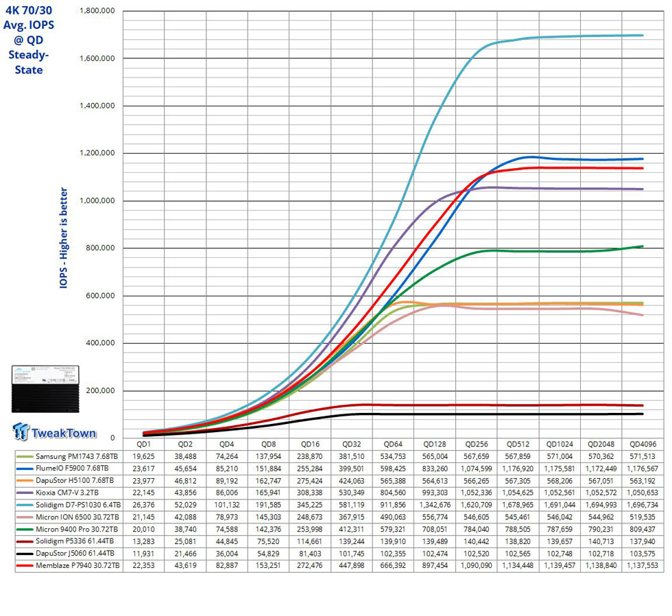
Task: Click the QD4096 column header
Action: click(643, 445)
